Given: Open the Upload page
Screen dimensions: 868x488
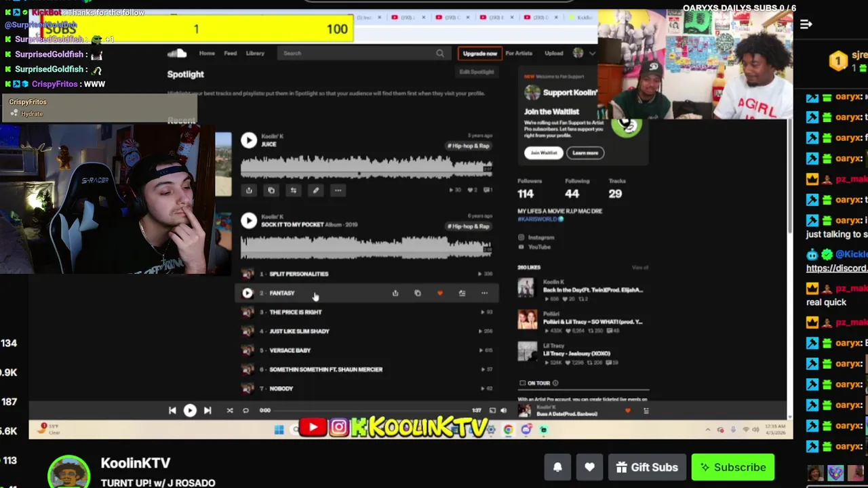Looking at the screenshot, I should click(553, 53).
